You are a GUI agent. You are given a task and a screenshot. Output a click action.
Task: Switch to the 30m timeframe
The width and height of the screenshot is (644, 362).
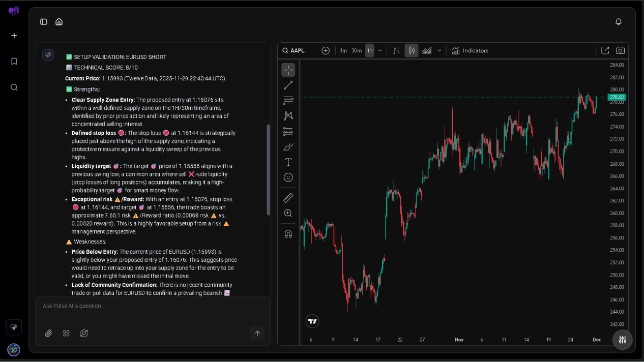[356, 50]
